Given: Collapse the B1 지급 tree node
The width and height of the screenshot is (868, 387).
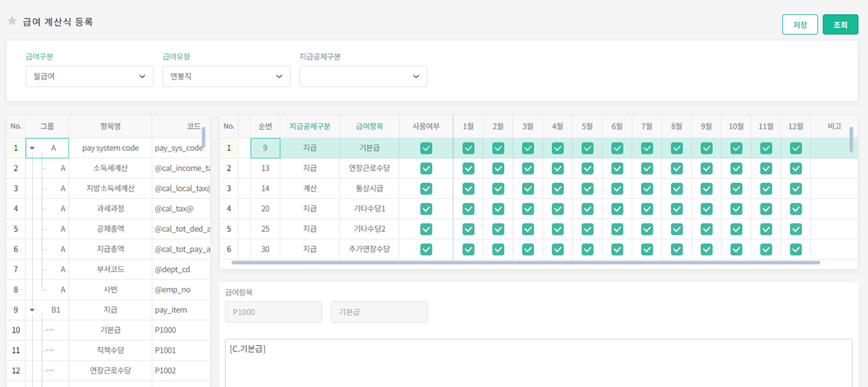Looking at the screenshot, I should click(32, 310).
